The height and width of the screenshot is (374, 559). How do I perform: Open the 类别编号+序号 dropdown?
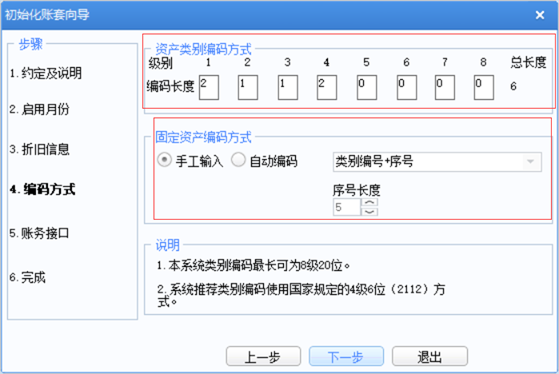pos(437,162)
